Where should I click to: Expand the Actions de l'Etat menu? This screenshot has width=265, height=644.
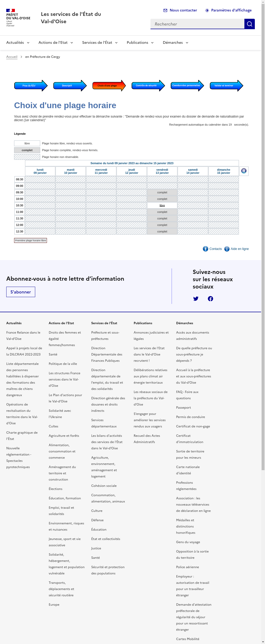click(56, 42)
